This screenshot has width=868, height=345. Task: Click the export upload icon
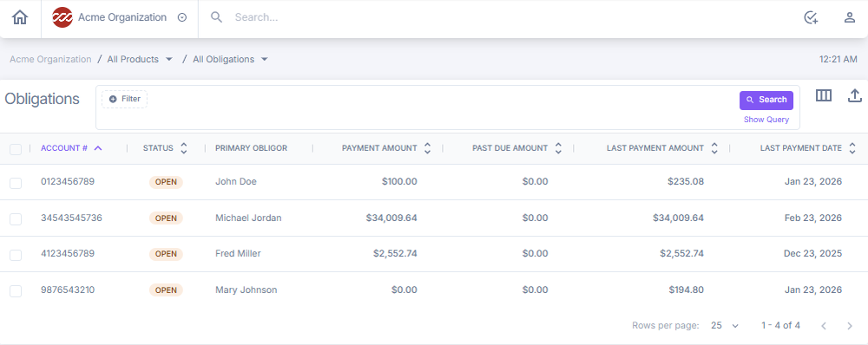[x=855, y=95]
